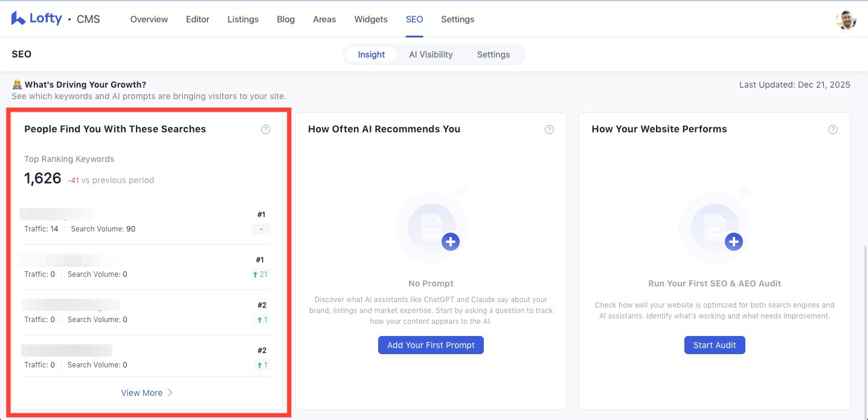The image size is (868, 420).
Task: Click the Add Your First Prompt button
Action: tap(431, 345)
